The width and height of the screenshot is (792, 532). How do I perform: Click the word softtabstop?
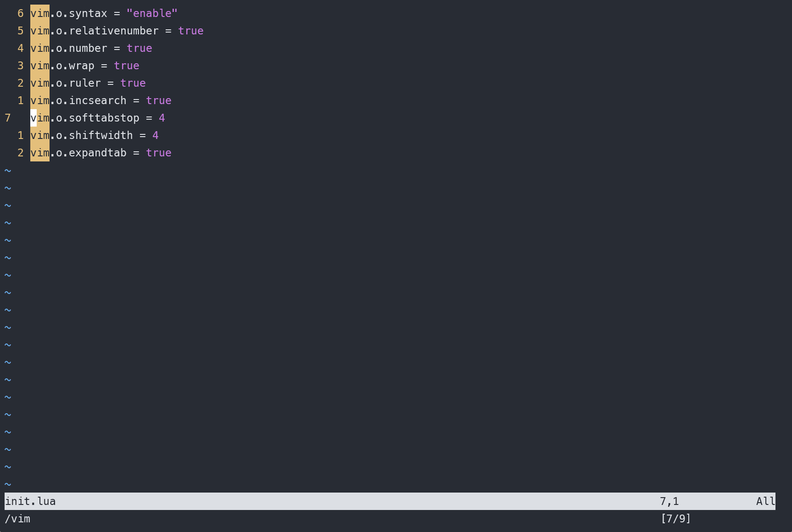(104, 118)
